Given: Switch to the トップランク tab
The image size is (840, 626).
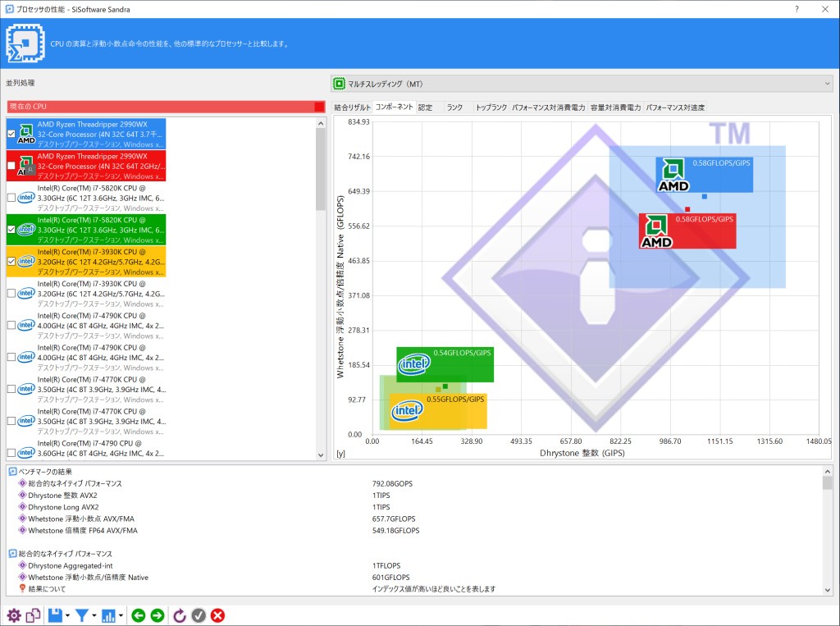Looking at the screenshot, I should click(491, 107).
